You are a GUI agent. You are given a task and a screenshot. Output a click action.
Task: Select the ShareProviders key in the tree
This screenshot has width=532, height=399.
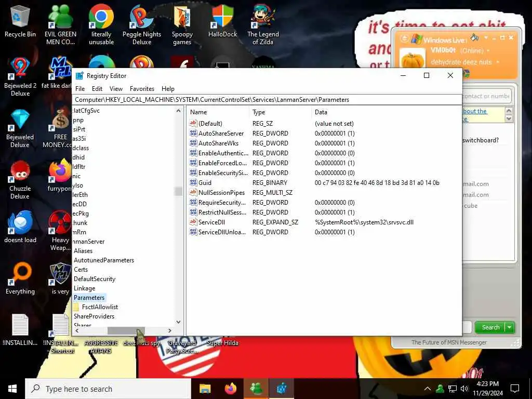[94, 316]
